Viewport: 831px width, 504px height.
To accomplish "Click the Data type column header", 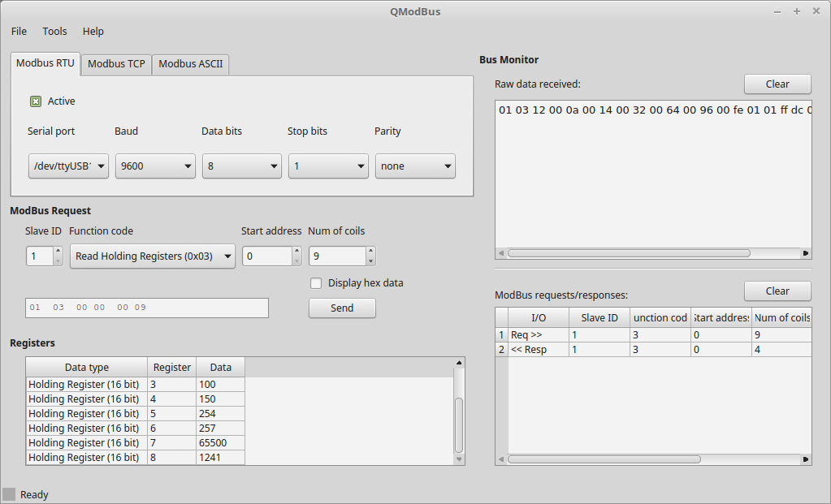I will click(86, 368).
